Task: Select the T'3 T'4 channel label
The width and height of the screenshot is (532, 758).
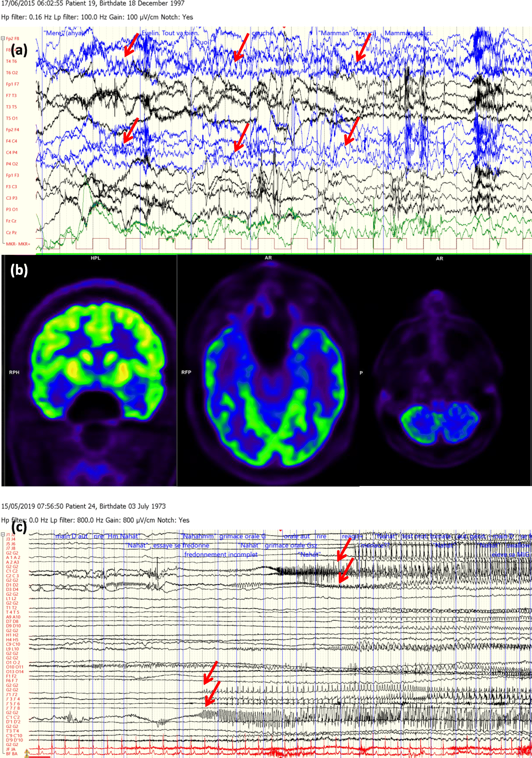Action: click(x=12, y=731)
